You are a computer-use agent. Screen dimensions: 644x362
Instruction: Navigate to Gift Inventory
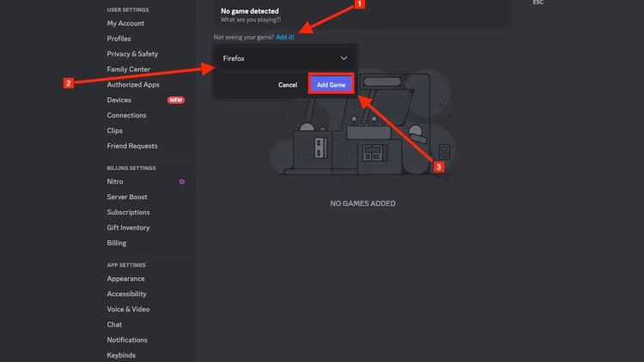click(128, 227)
